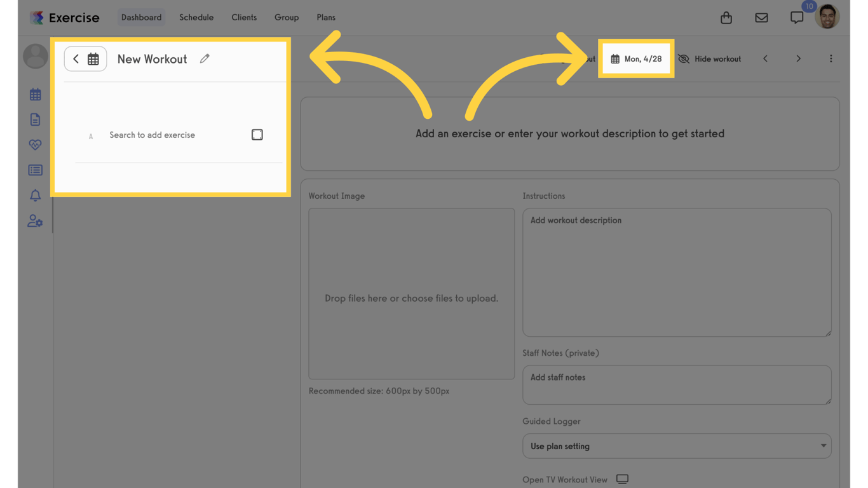The height and width of the screenshot is (488, 868).
Task: Open the calendar icon in the sidebar
Action: coord(35,95)
